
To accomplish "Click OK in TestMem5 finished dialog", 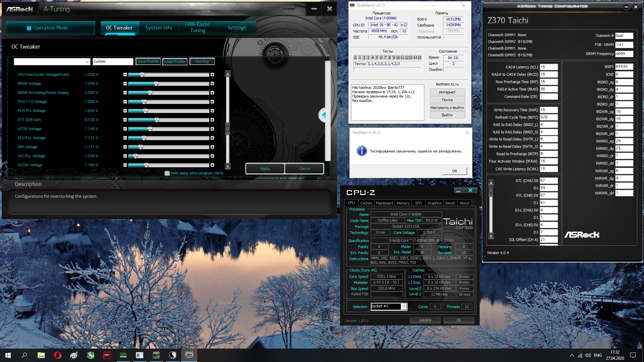I will pyautogui.click(x=454, y=171).
